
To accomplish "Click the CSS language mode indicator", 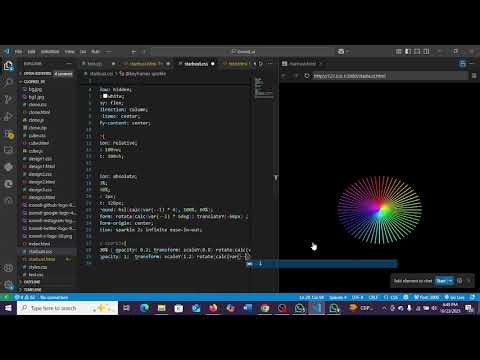I will click(391, 297).
